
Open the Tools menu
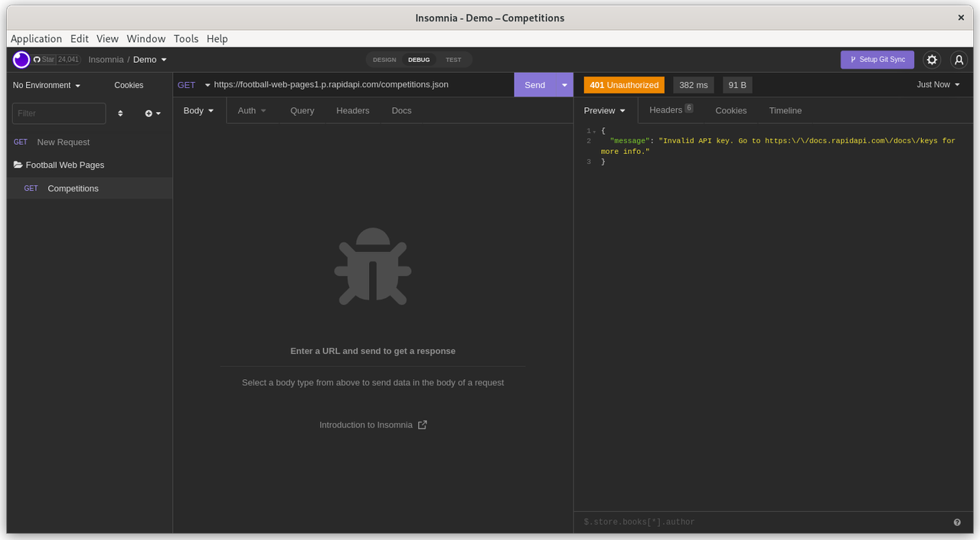click(185, 39)
